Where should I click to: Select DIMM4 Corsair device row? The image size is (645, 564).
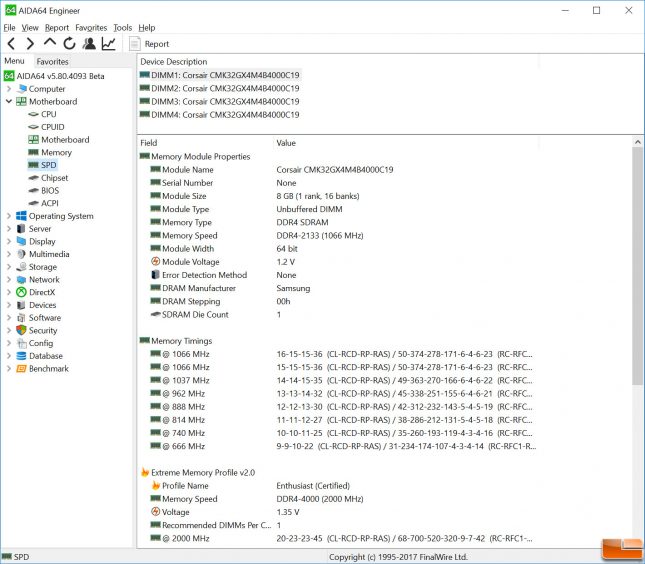click(x=220, y=114)
